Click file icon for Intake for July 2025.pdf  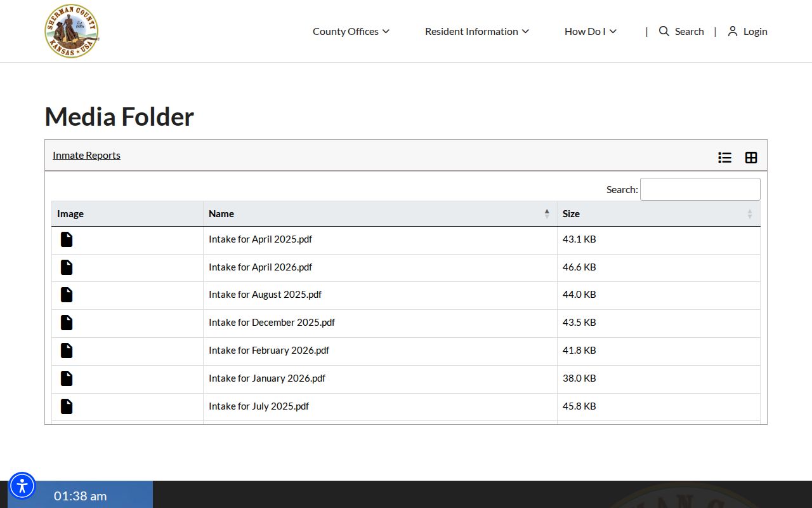[67, 406]
